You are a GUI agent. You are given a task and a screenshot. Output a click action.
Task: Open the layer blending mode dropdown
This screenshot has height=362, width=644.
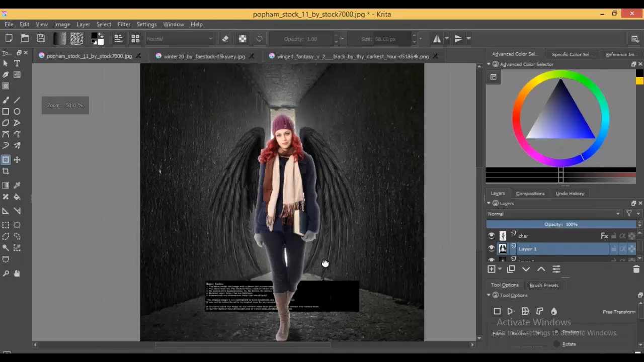pyautogui.click(x=553, y=214)
